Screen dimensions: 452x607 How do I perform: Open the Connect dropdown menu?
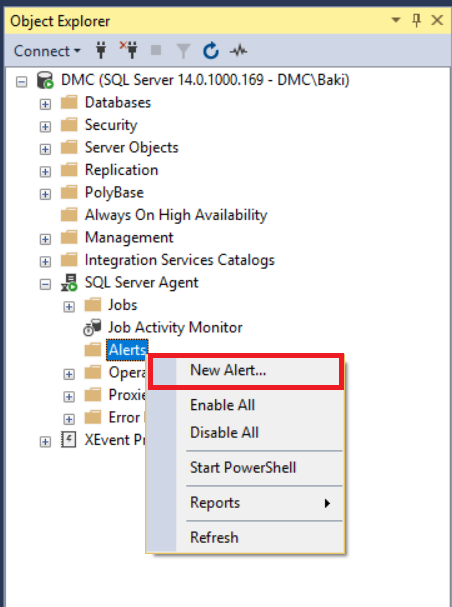click(47, 51)
